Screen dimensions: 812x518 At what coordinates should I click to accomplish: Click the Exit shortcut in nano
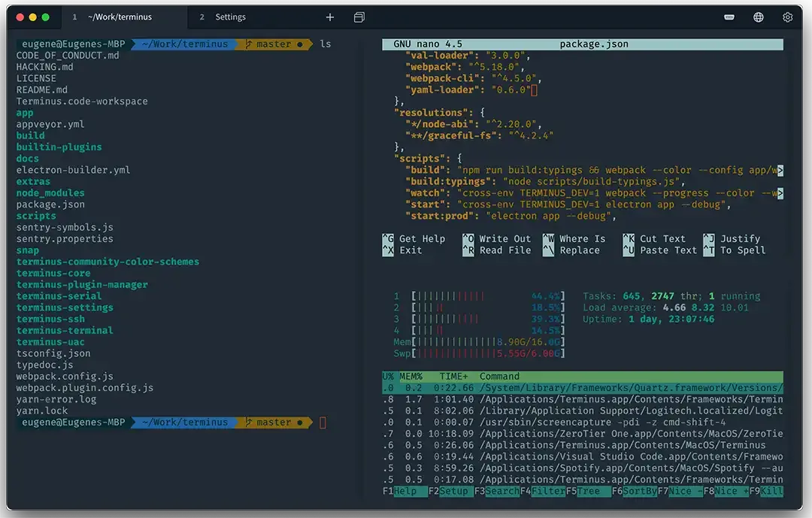tap(402, 250)
